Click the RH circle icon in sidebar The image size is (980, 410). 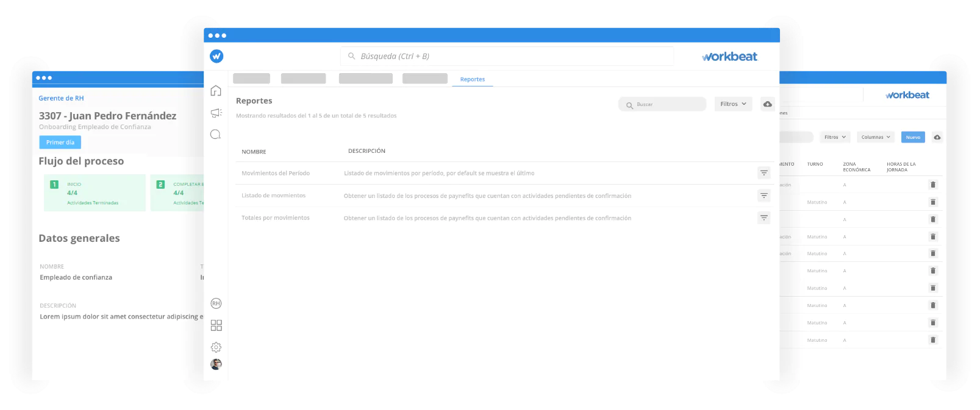click(216, 303)
